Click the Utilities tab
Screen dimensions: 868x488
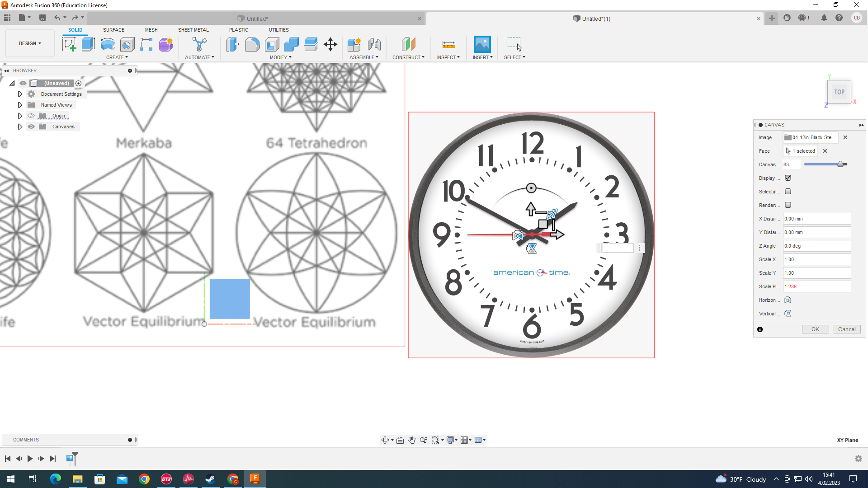pos(279,29)
